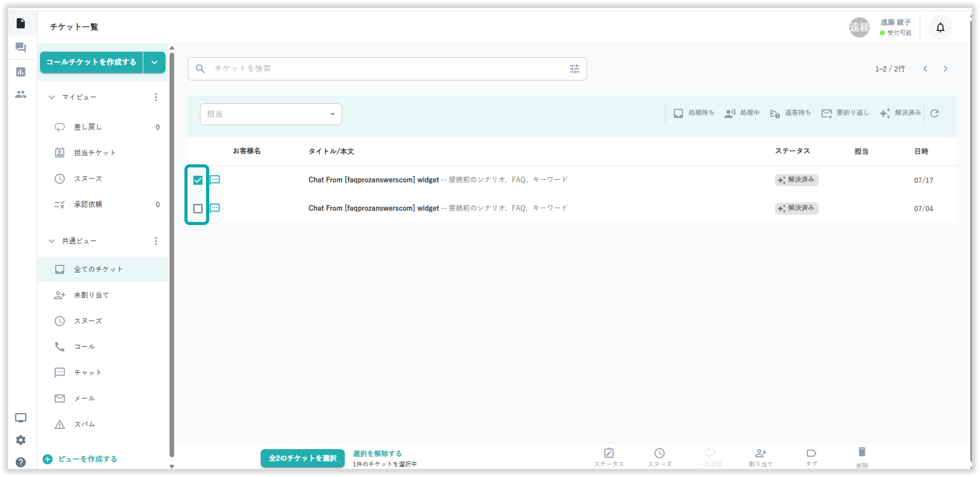Filter by 処理待ち status toggle
Viewport: 980px width, 477px height.
click(x=693, y=113)
